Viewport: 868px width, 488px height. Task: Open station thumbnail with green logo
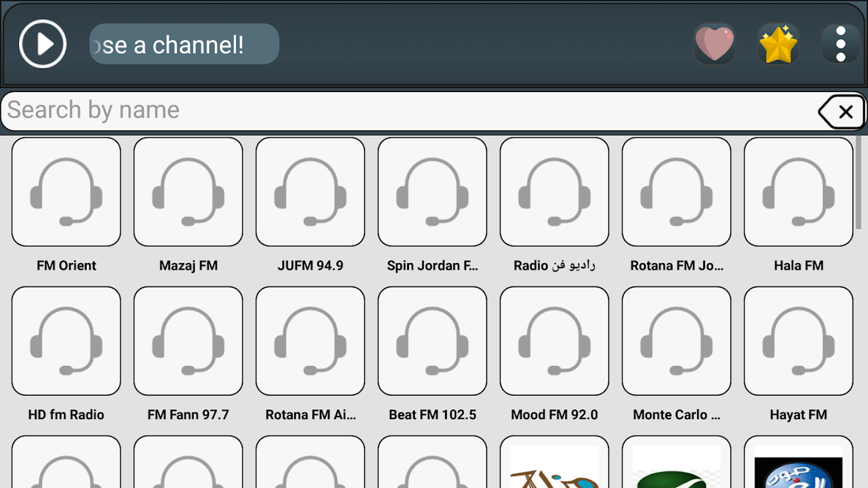pos(676,462)
